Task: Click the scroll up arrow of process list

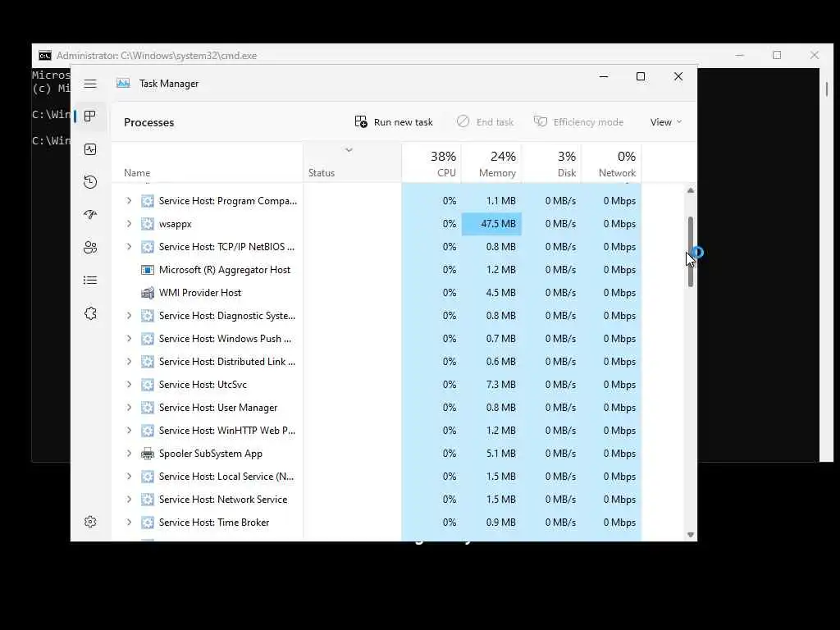Action: [691, 190]
